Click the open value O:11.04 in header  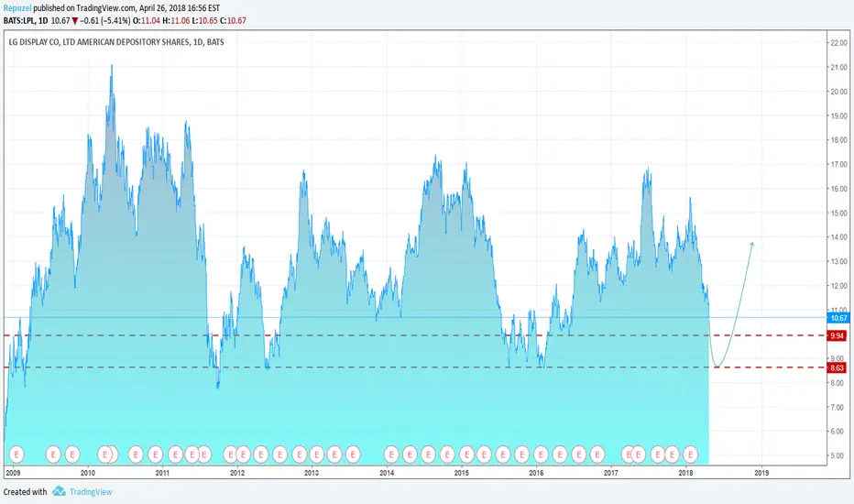(x=146, y=21)
